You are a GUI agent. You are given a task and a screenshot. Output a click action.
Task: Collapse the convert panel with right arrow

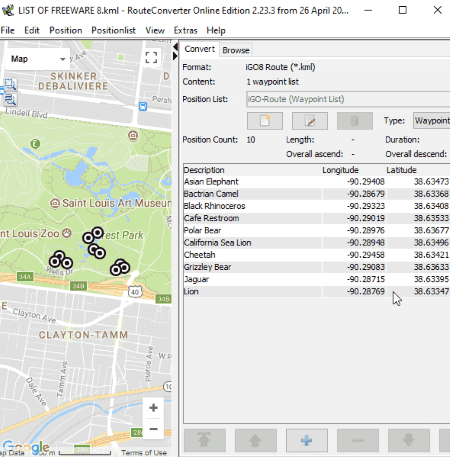(x=175, y=56)
